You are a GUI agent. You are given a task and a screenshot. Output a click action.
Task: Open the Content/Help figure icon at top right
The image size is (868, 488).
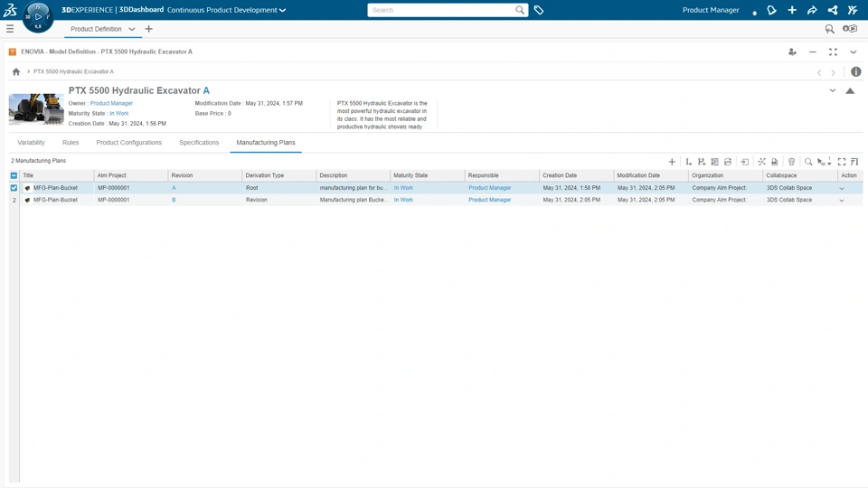click(853, 10)
